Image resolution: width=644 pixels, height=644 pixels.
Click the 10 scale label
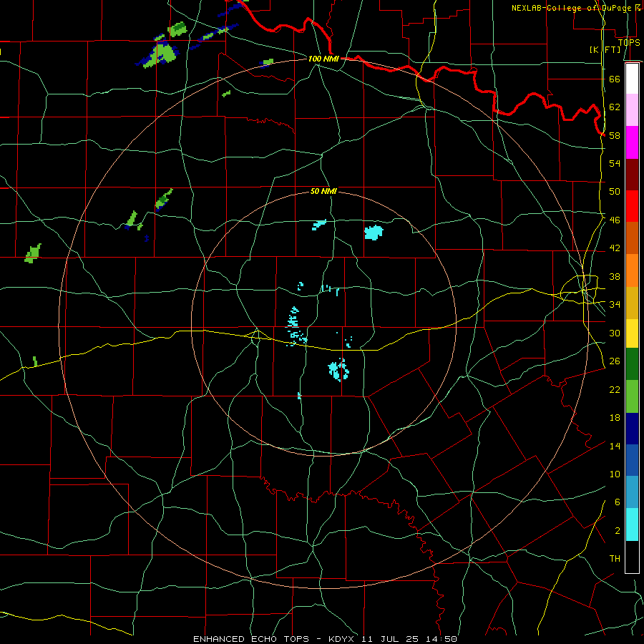pyautogui.click(x=615, y=474)
